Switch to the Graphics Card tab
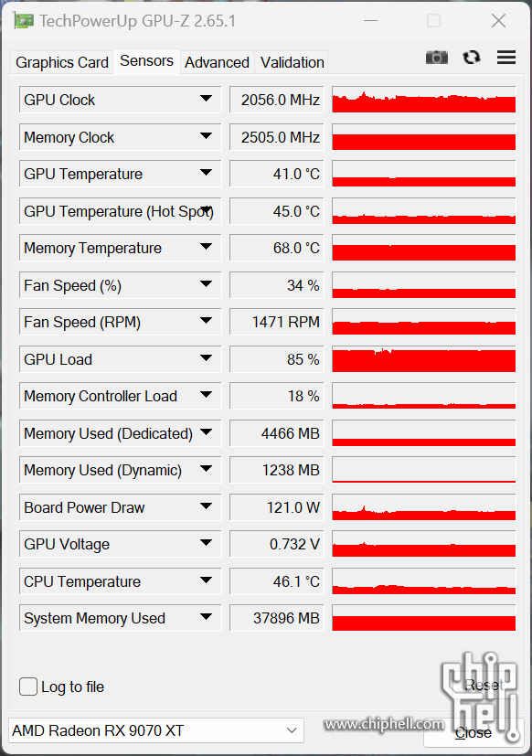 coord(62,62)
